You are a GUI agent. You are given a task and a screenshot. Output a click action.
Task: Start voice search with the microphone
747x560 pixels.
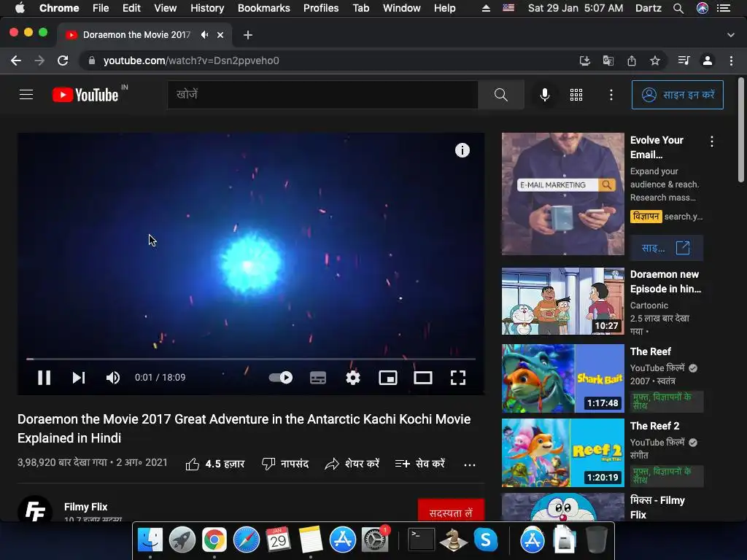545,95
